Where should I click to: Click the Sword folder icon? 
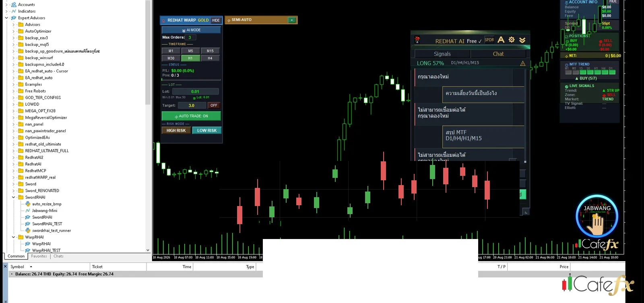(21, 184)
